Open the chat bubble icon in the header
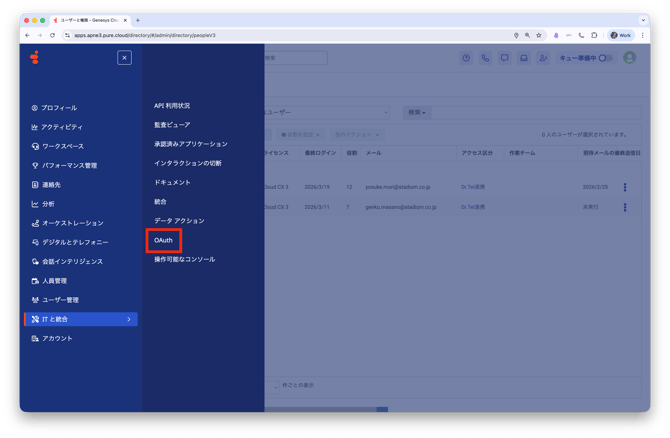The width and height of the screenshot is (670, 438). 505,58
